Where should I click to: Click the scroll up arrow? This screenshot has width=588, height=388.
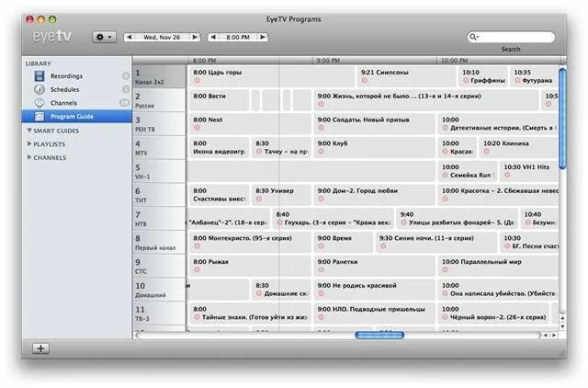point(562,318)
